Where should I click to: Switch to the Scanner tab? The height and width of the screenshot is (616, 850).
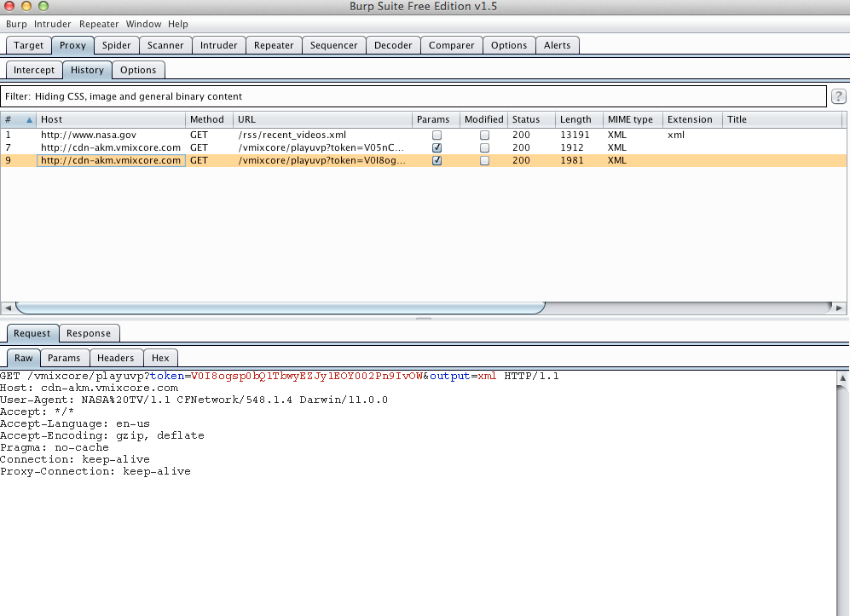(165, 45)
